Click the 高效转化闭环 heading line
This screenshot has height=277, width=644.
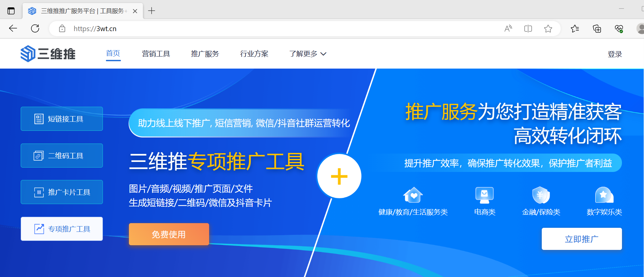568,136
